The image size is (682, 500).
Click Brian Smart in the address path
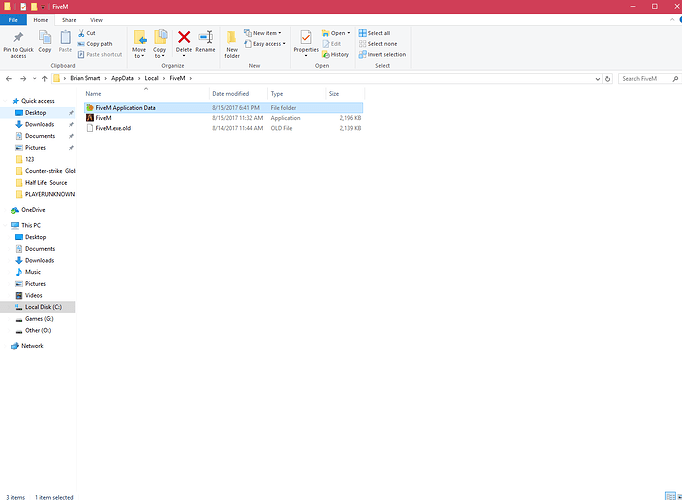(85, 78)
